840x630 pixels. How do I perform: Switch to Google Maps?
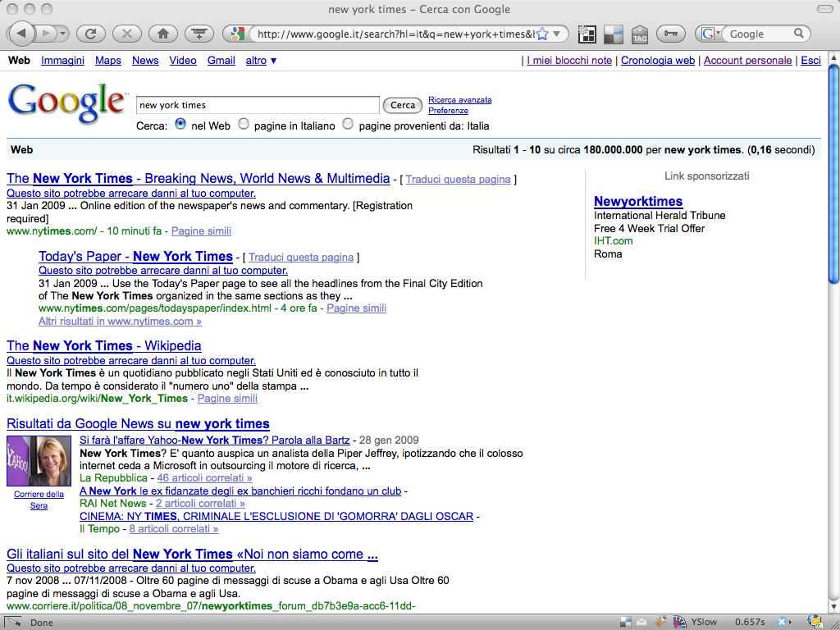(108, 61)
